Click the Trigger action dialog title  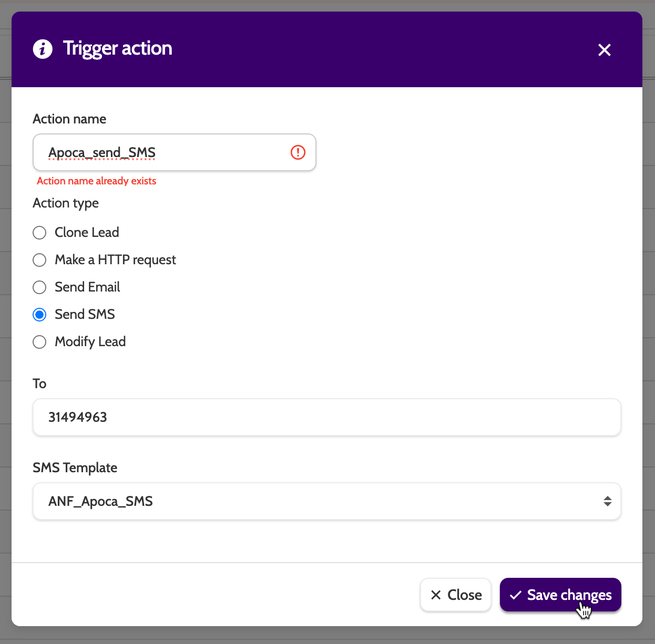pyautogui.click(x=117, y=48)
